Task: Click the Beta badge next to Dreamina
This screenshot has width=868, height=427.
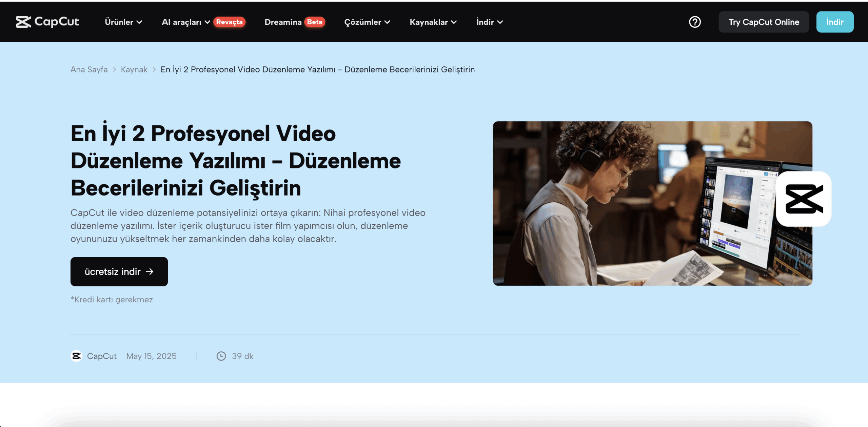Action: tap(315, 22)
